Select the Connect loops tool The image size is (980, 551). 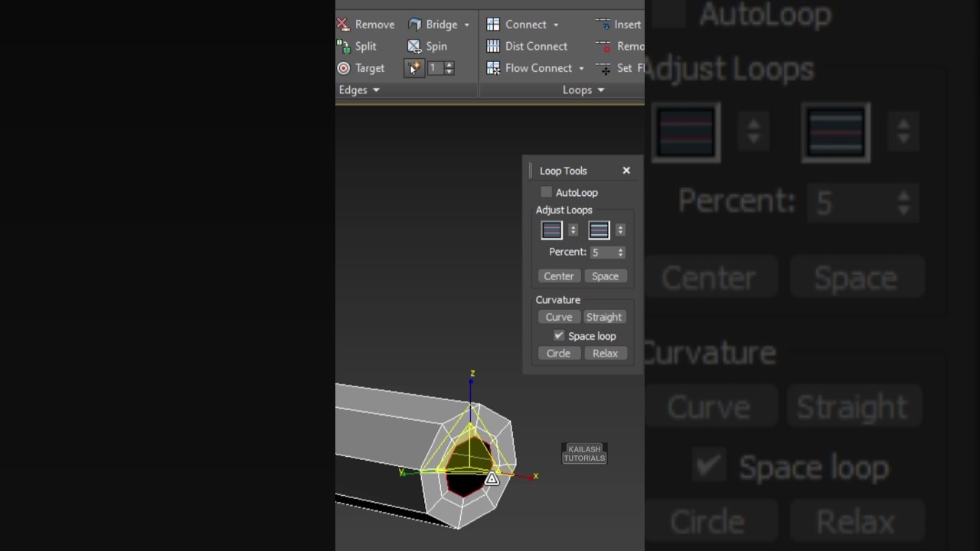pyautogui.click(x=517, y=24)
